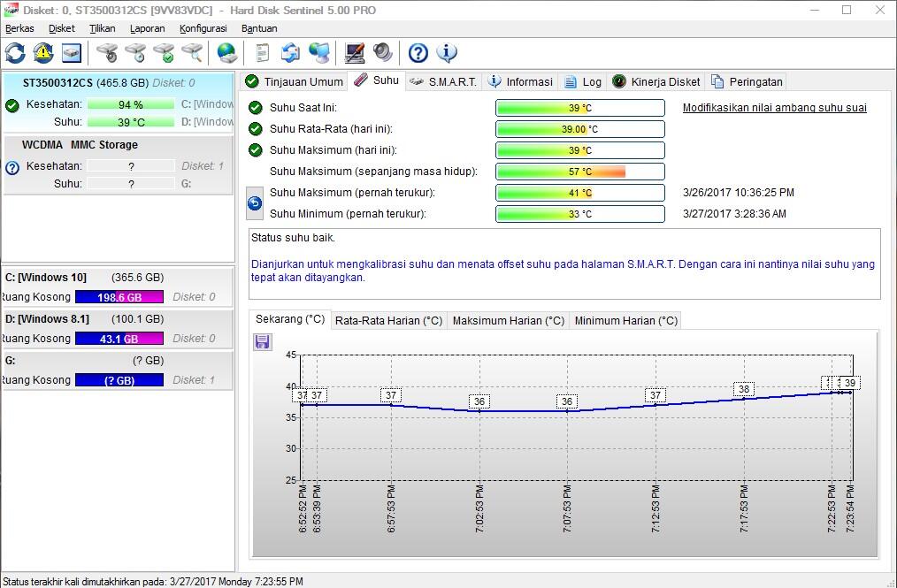Select the Suhu tab

[377, 80]
